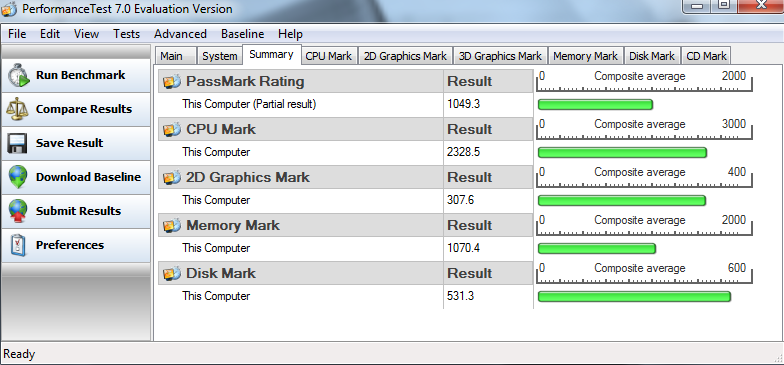The height and width of the screenshot is (365, 784).
Task: Click the CPU Mark section header icon
Action: (172, 130)
